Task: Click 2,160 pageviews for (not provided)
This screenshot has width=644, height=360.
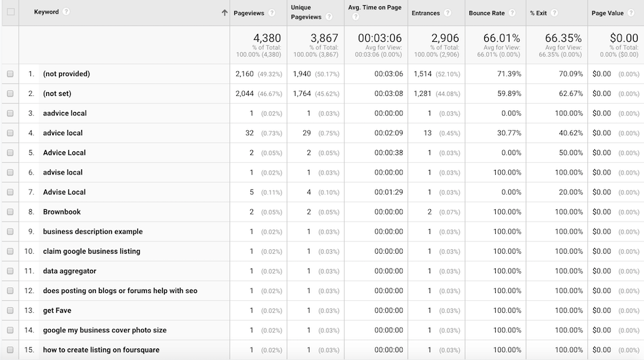Action: 244,74
